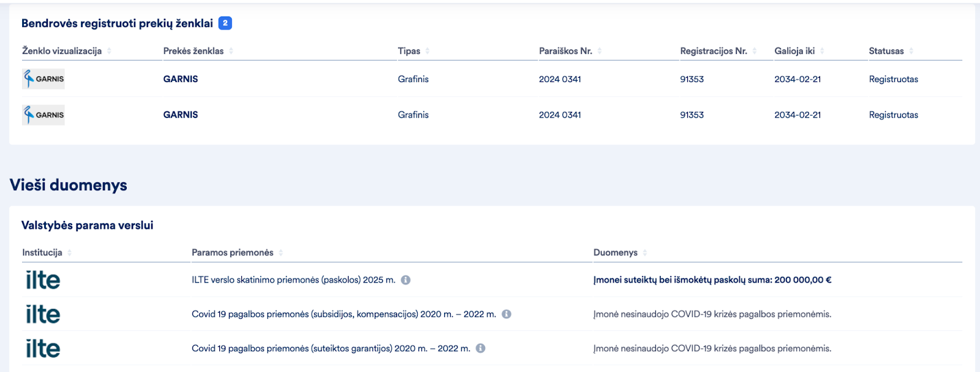Click COVID-19 non-usage text in subsidijos row
Screen dimensions: 980x372
click(x=712, y=314)
